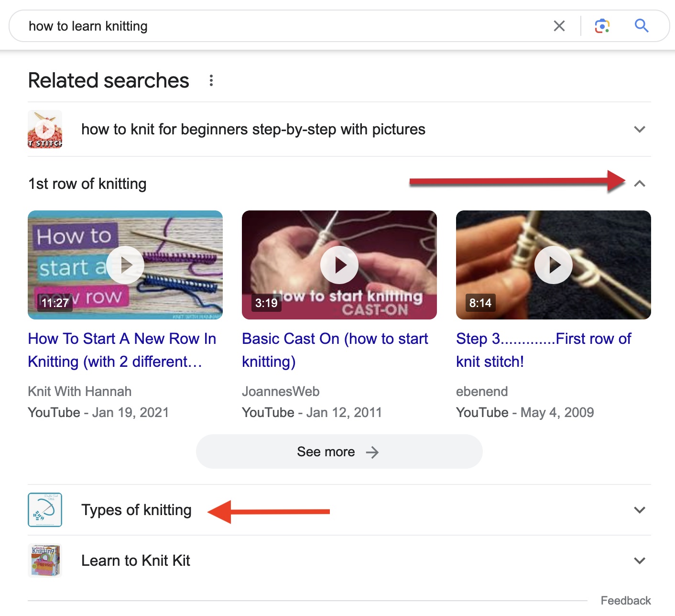Play the 3:19 cast-on video
This screenshot has height=616, width=675.
coord(339,265)
